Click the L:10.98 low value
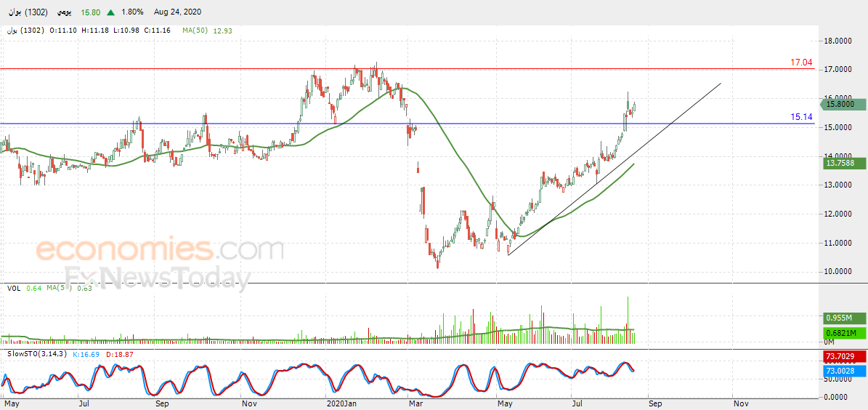The height and width of the screenshot is (410, 868). pos(125,31)
